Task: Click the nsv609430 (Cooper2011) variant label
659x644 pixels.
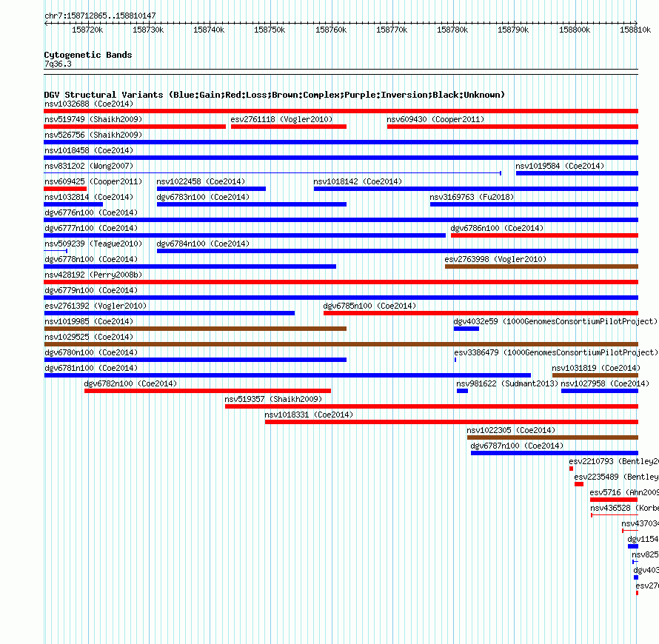Action: (x=435, y=119)
